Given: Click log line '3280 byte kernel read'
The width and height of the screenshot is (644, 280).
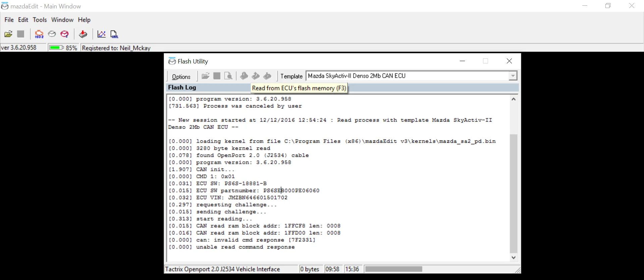Looking at the screenshot, I should tap(219, 148).
